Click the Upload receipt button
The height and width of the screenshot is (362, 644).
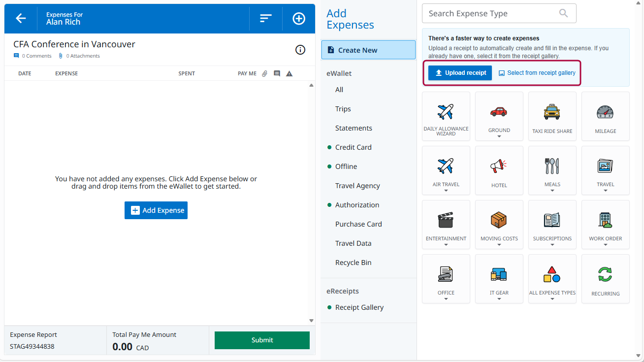[459, 72]
